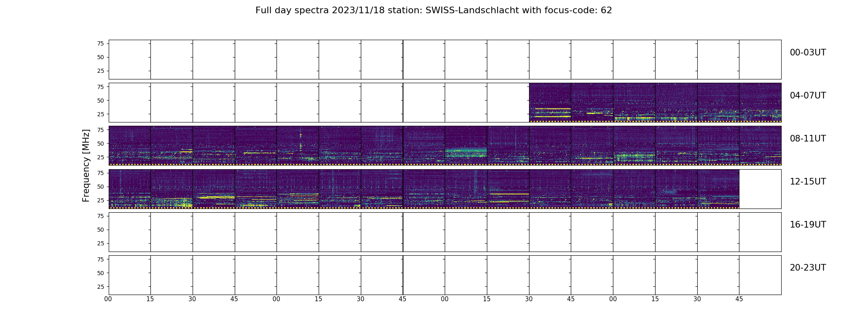Image resolution: width=868 pixels, height=331 pixels.
Task: Click the 12:30 spectrogram panel in 12-15UT row
Action: coord(214,189)
